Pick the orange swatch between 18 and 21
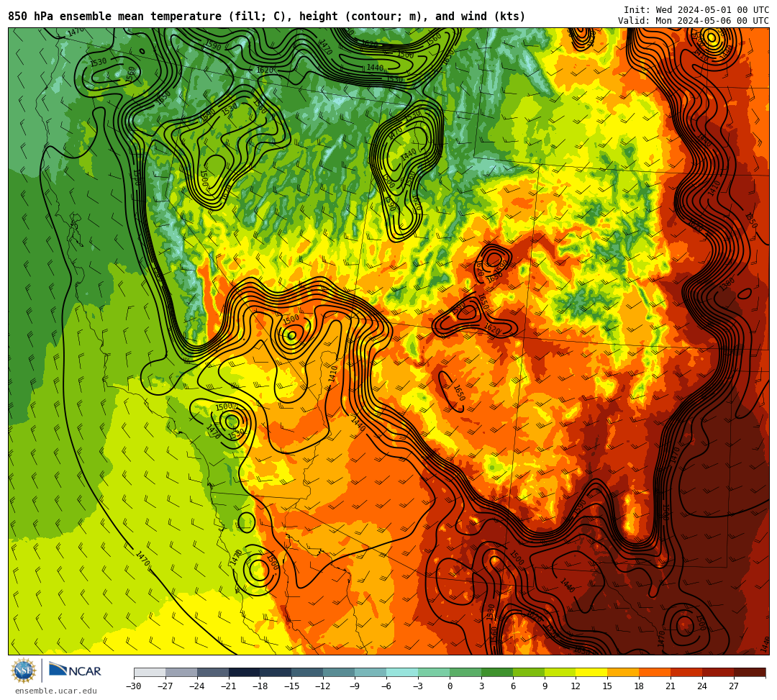 [655, 672]
